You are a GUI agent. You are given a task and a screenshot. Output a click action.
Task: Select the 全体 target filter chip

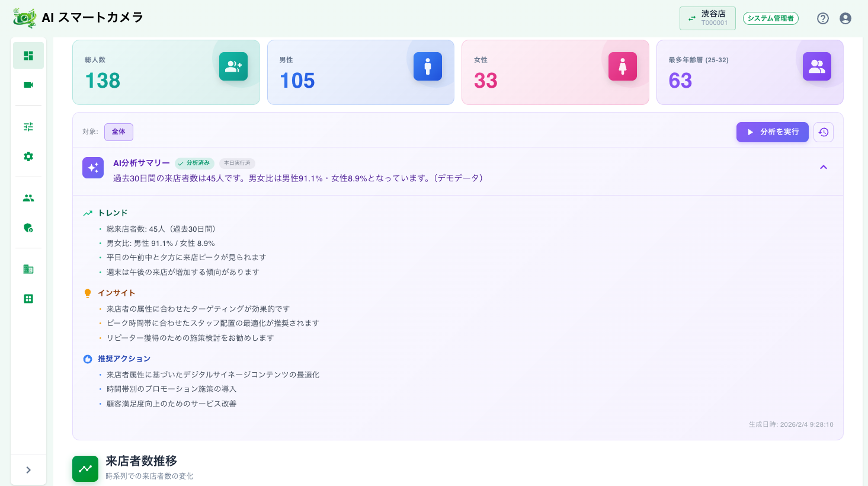(x=118, y=132)
